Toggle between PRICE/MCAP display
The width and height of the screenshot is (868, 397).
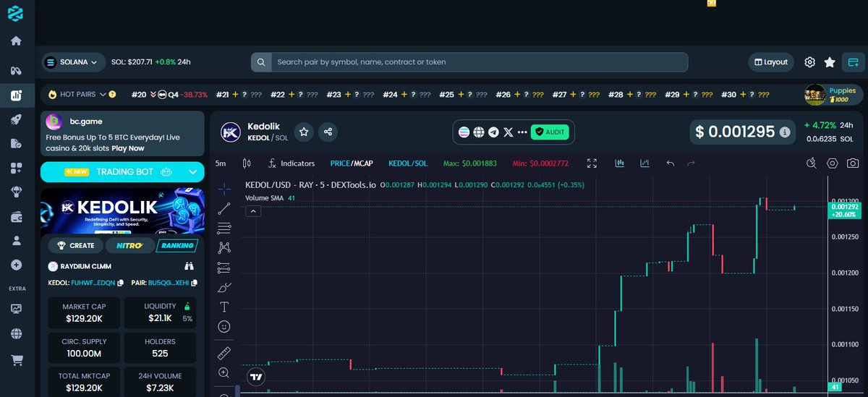click(x=352, y=163)
